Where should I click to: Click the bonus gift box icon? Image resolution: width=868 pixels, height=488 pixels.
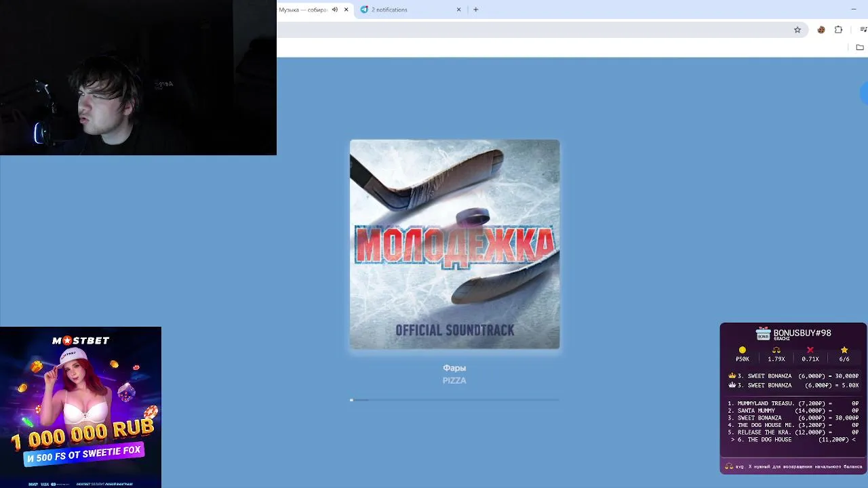point(764,334)
